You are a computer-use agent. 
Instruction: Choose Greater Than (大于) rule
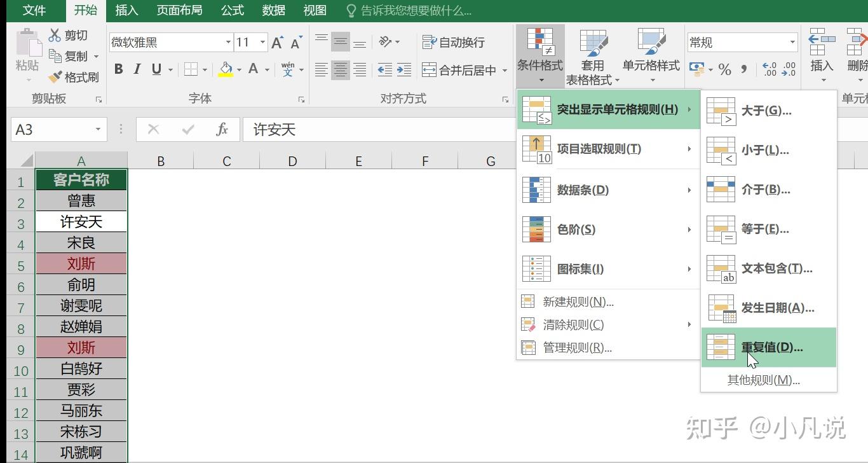[769, 111]
